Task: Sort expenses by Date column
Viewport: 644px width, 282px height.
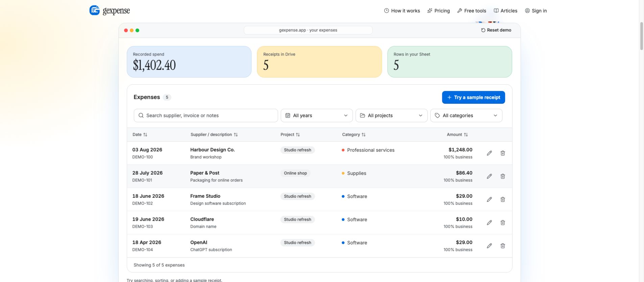Action: coord(140,134)
